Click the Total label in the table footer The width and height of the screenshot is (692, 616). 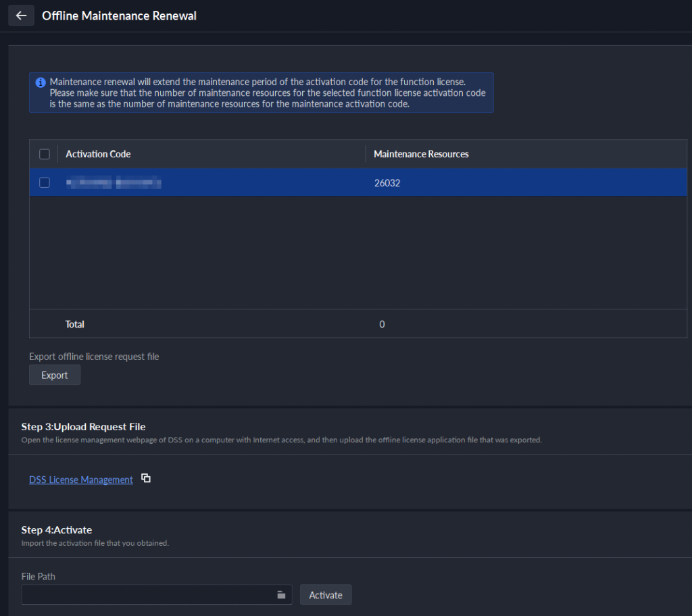pyautogui.click(x=74, y=324)
